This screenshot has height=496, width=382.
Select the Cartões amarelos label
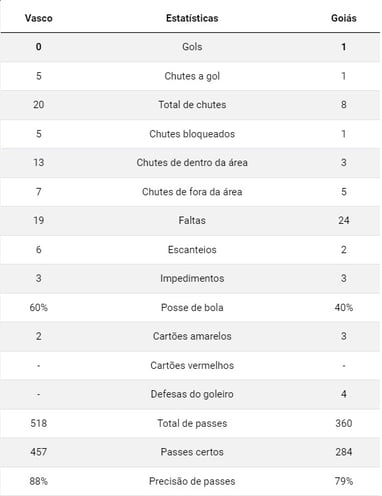[192, 336]
